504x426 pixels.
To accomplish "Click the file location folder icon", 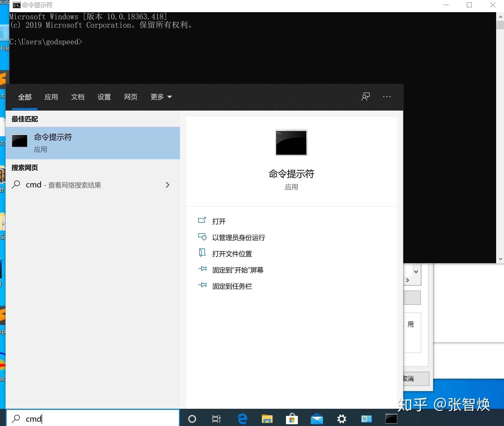I will (202, 253).
